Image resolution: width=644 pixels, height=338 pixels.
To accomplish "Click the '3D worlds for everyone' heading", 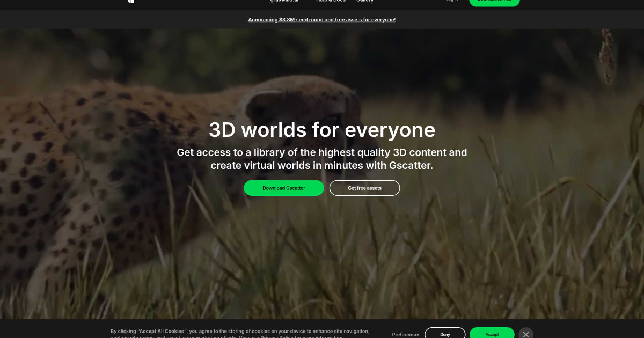I will point(321,129).
